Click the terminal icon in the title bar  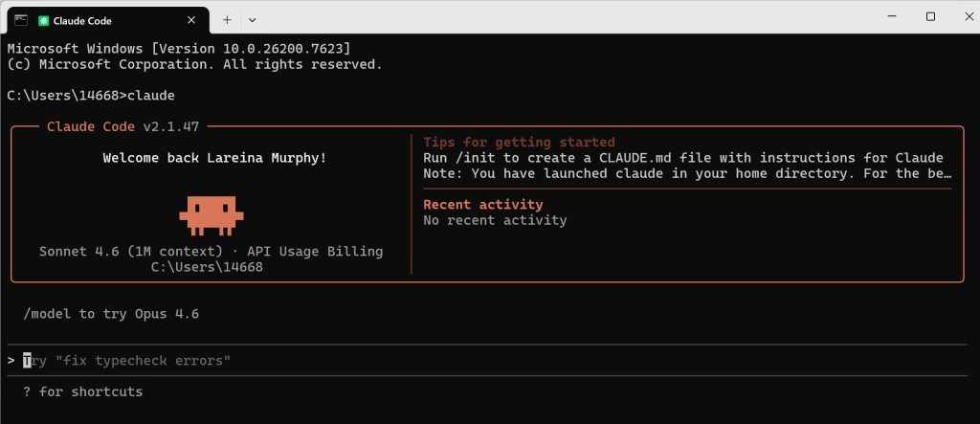pos(19,18)
